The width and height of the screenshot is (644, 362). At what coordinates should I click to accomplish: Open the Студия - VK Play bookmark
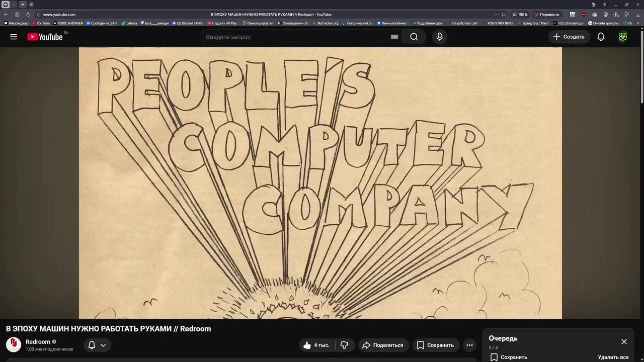[x=222, y=23]
